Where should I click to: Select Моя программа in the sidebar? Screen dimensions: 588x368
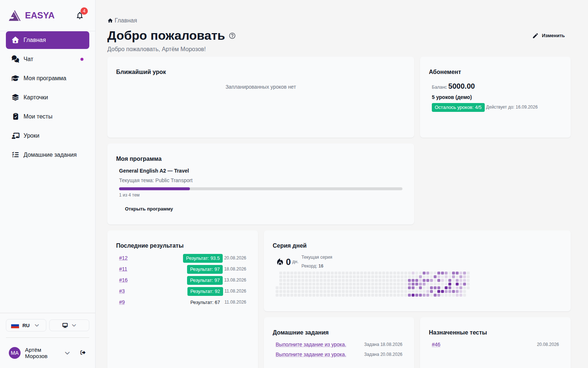click(47, 78)
